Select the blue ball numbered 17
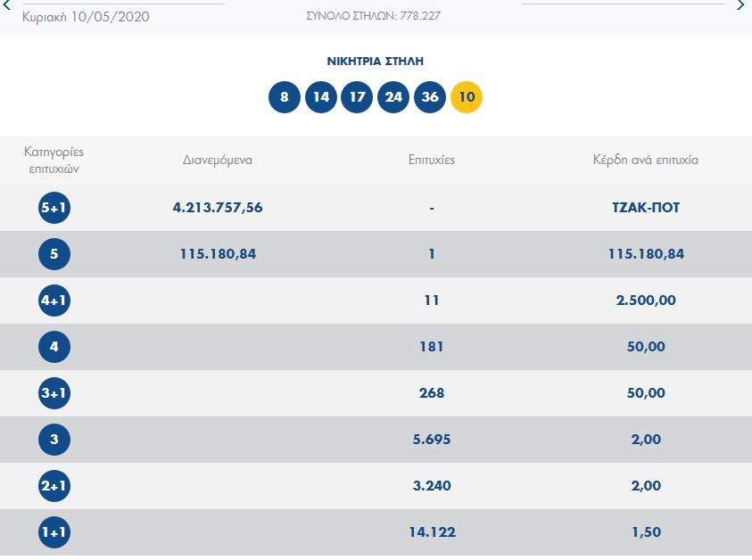This screenshot has height=560, width=752. click(357, 97)
